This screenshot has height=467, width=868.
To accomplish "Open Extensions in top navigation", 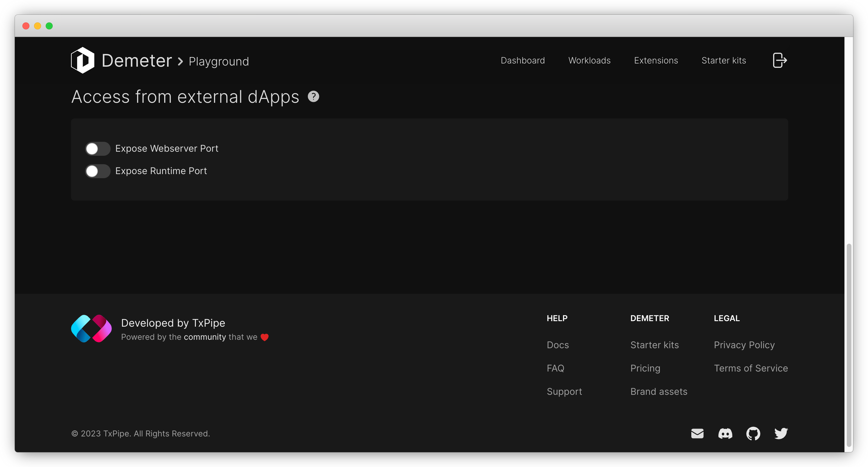I will pos(656,61).
